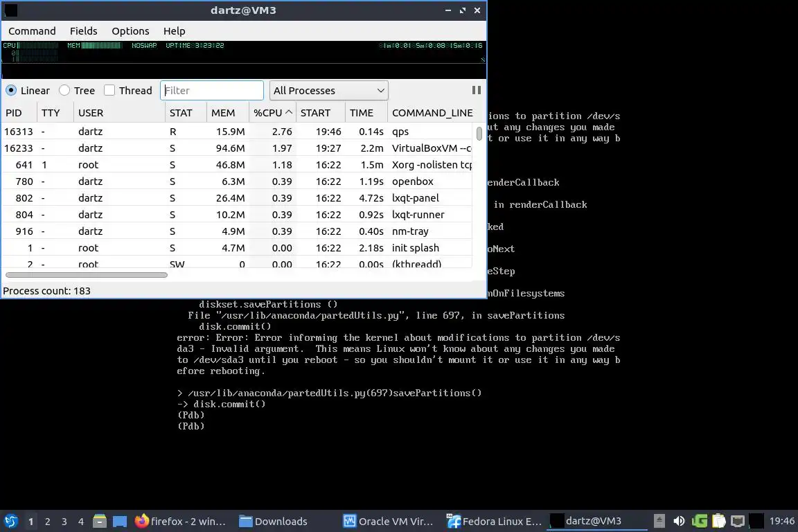This screenshot has height=532, width=798.
Task: Open the Firefox taskbar entry
Action: 180,521
